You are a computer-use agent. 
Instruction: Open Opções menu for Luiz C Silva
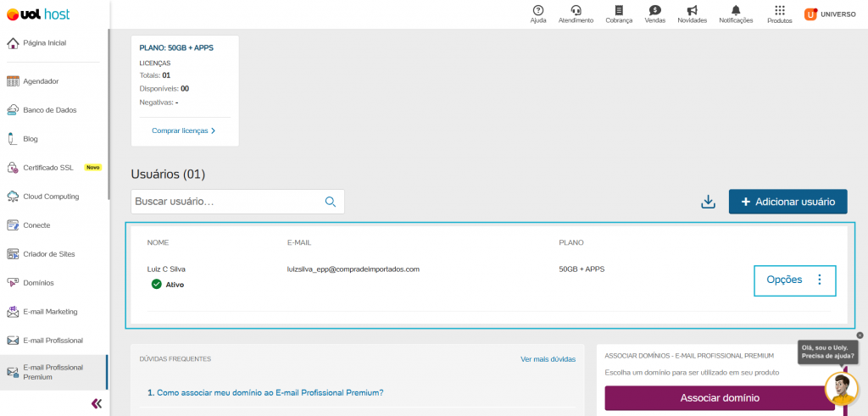pyautogui.click(x=795, y=280)
